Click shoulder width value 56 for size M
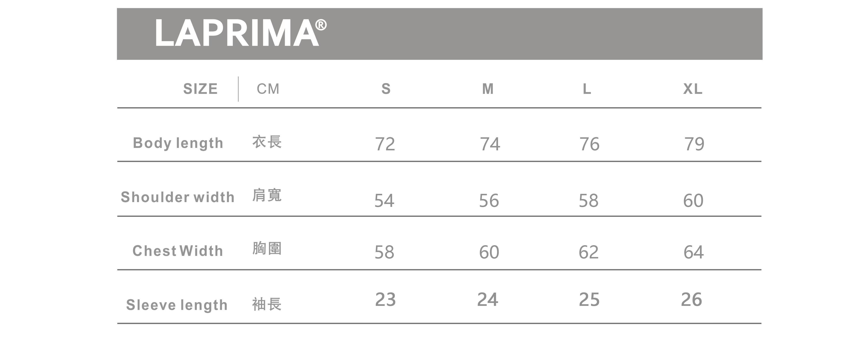The height and width of the screenshot is (345, 868). click(489, 201)
